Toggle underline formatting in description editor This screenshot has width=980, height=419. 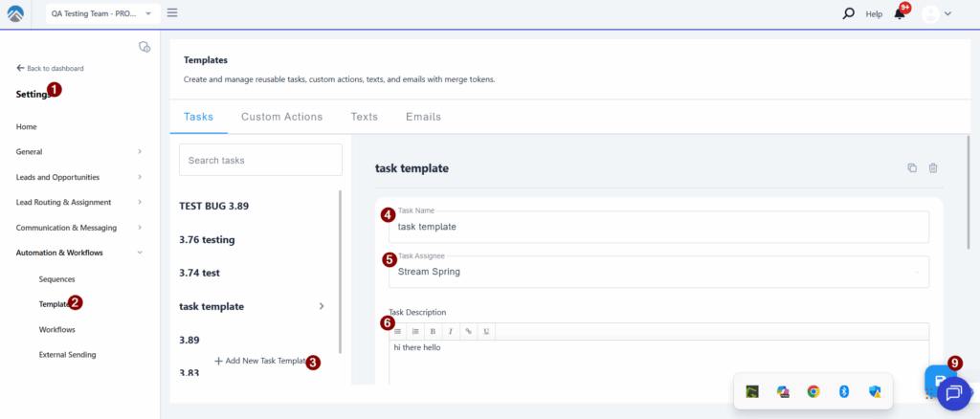click(x=486, y=331)
